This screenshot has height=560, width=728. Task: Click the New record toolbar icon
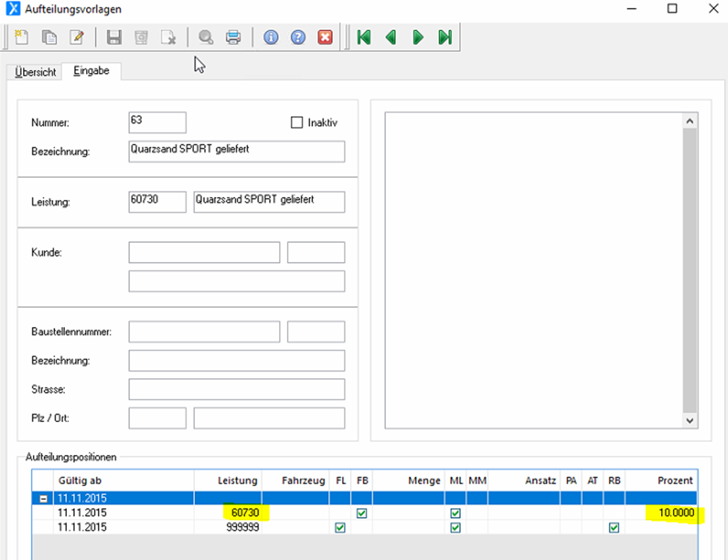pos(22,37)
